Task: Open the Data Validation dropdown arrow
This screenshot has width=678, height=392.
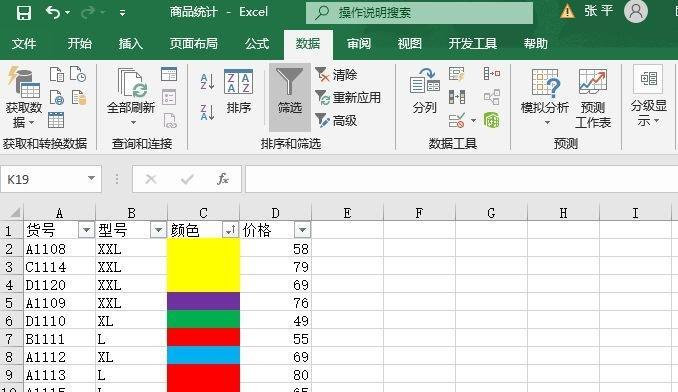Action: (x=473, y=121)
